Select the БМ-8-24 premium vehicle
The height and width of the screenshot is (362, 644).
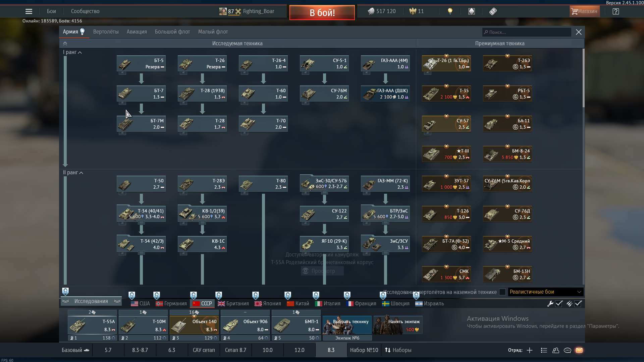click(507, 154)
